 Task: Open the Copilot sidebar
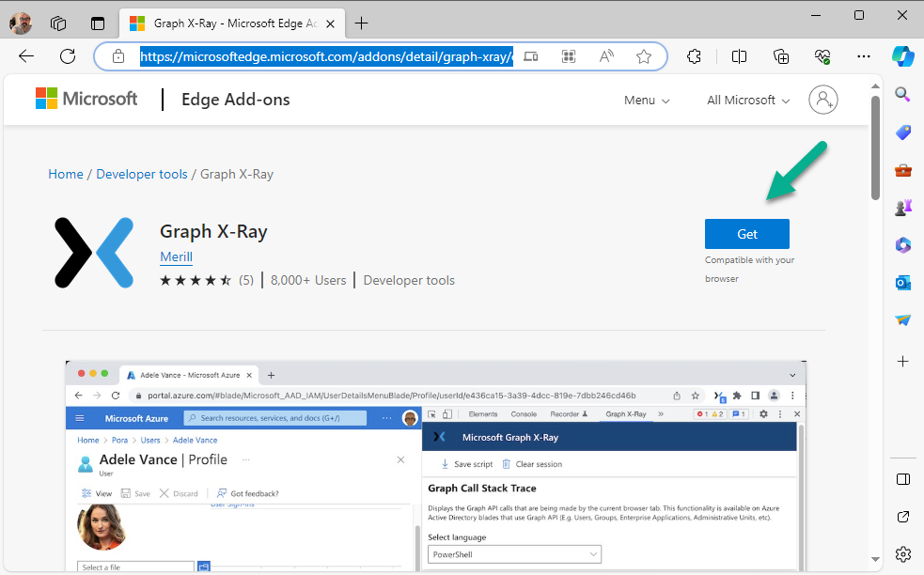coord(902,56)
